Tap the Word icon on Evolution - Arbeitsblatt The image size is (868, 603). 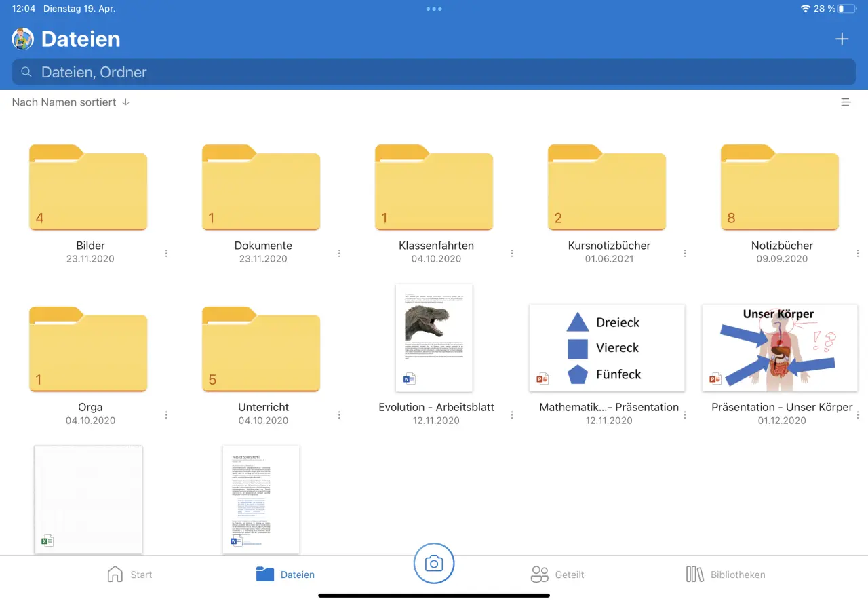point(409,378)
